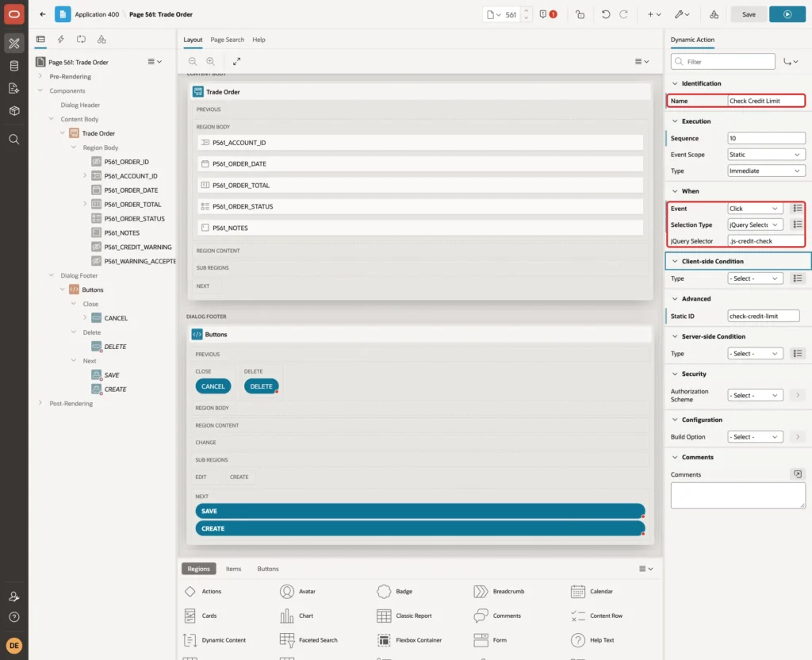812x660 pixels.
Task: Switch gallery to Buttons tab
Action: click(x=268, y=569)
